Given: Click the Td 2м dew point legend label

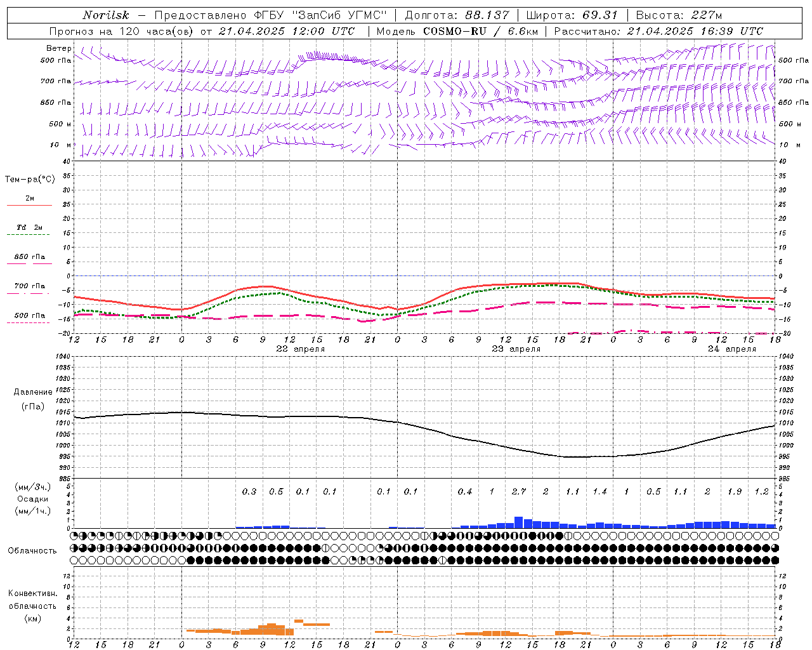Looking at the screenshot, I should point(30,227).
